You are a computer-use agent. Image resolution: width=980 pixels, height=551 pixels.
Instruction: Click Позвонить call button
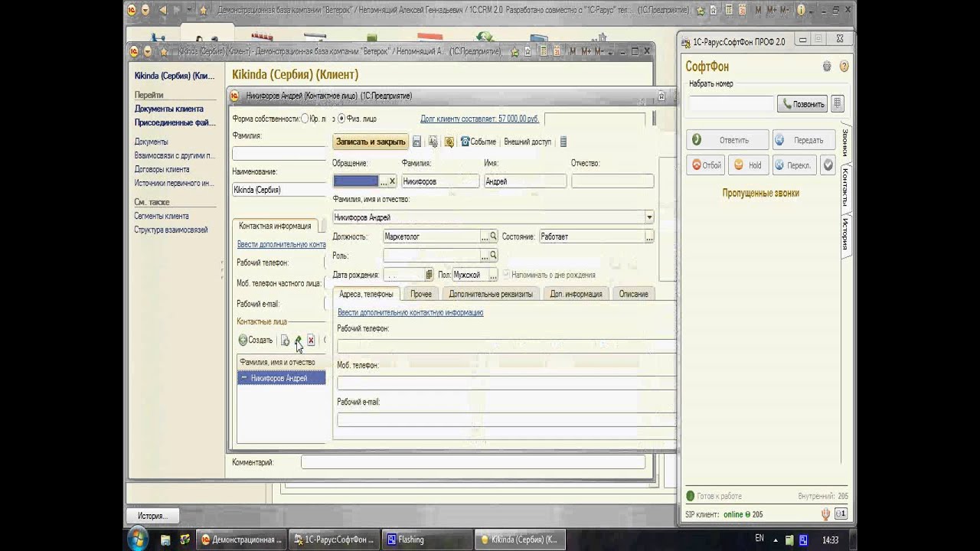click(x=802, y=104)
